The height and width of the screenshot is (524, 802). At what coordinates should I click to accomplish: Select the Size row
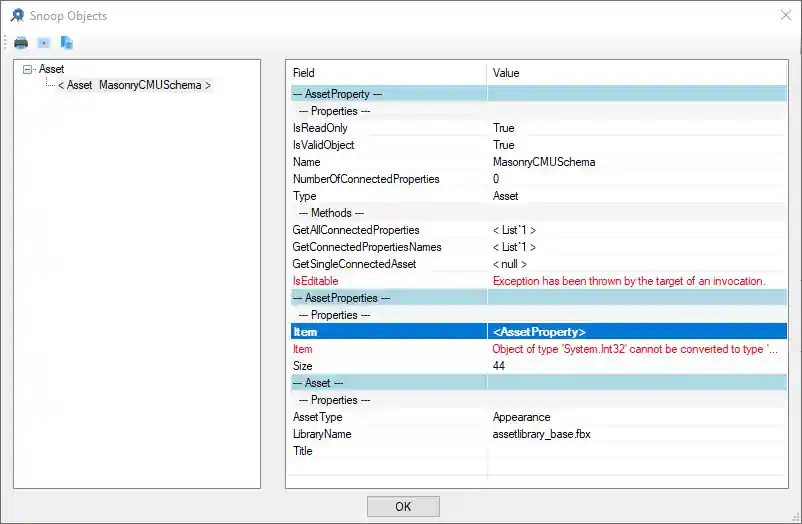(303, 366)
